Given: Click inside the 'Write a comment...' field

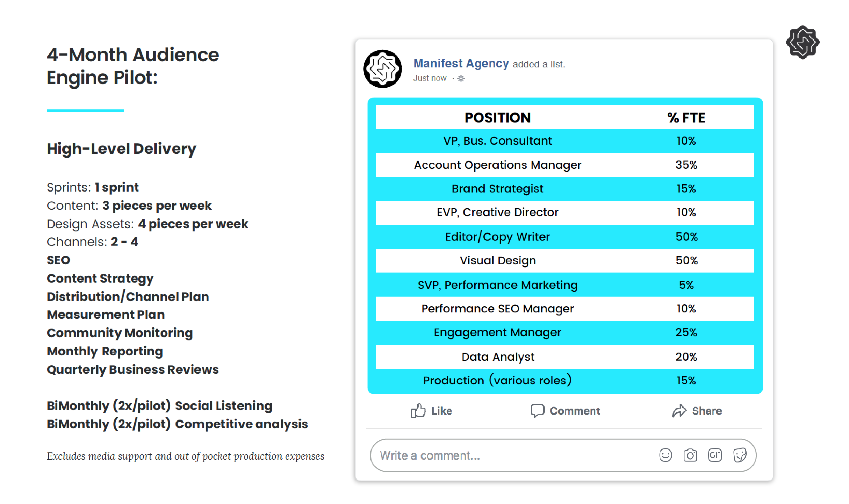Looking at the screenshot, I should [509, 455].
